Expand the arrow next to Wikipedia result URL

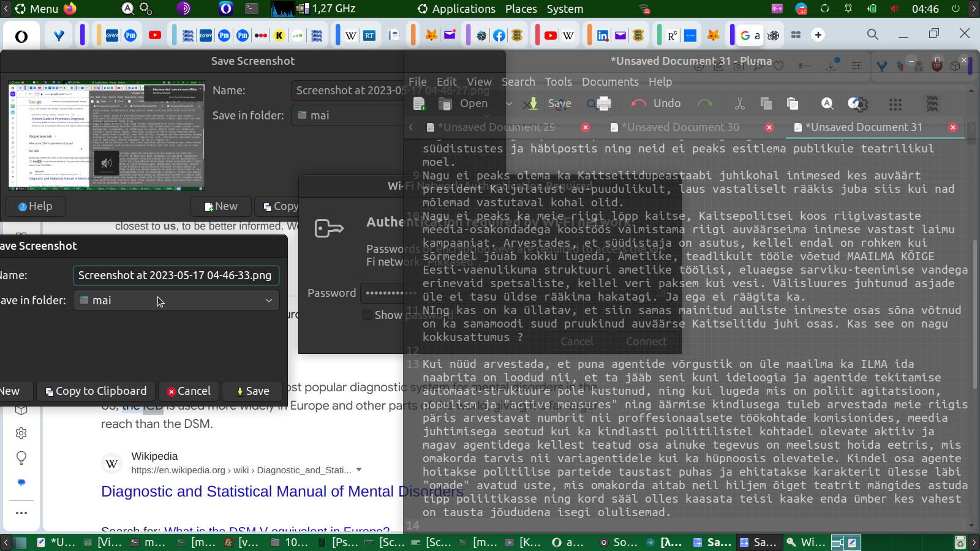359,470
